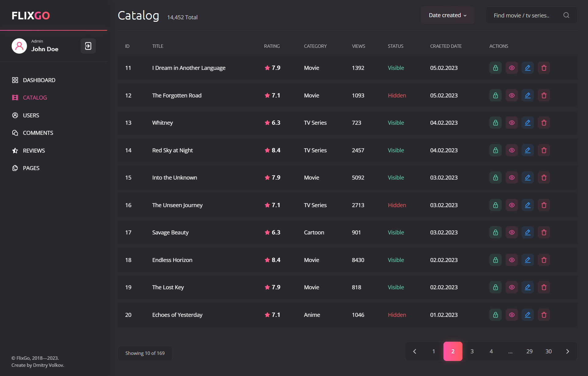Click the delete icon for The Forgotten Road
Screen dimensions: 588x376
tap(543, 95)
